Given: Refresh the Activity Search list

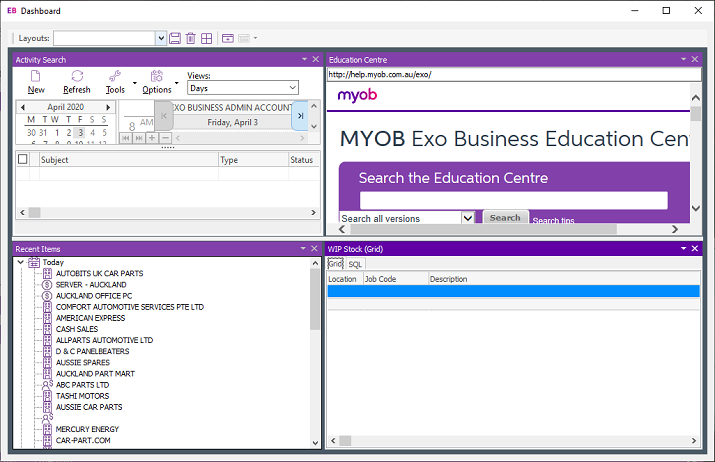Looking at the screenshot, I should click(x=77, y=83).
